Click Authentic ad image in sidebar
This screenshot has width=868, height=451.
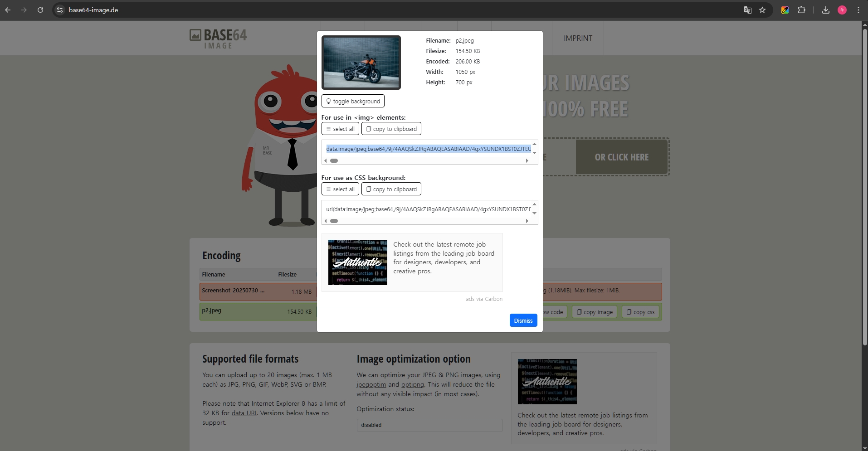547,382
